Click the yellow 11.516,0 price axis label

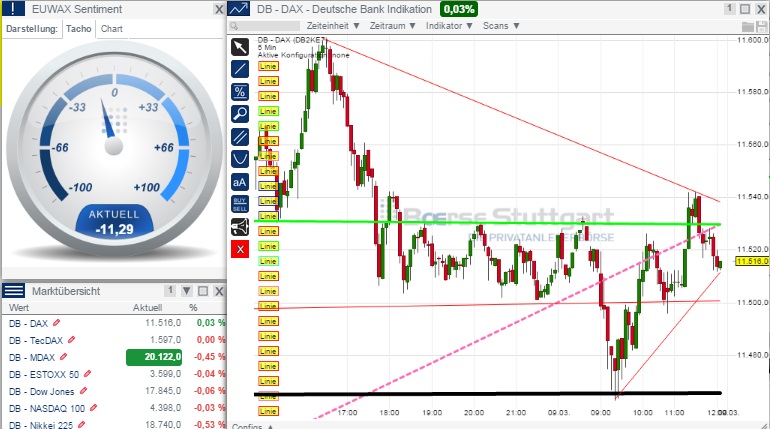click(x=752, y=261)
